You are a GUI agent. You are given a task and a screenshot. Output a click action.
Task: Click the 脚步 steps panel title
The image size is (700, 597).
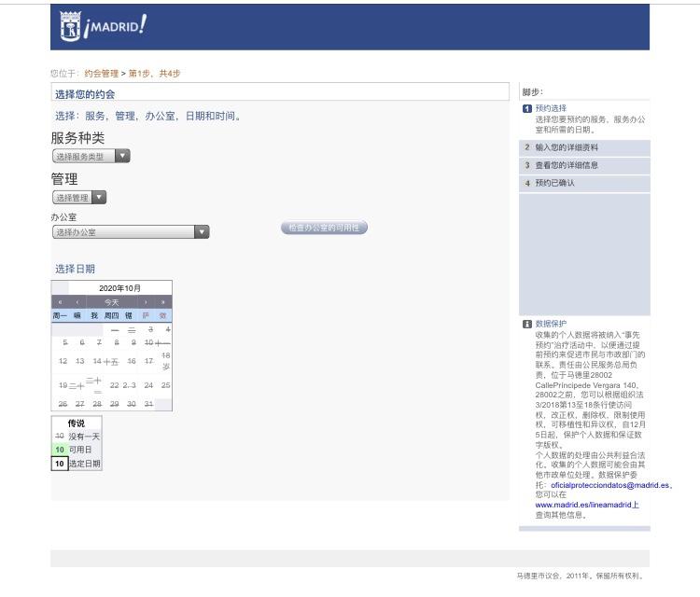(x=533, y=92)
